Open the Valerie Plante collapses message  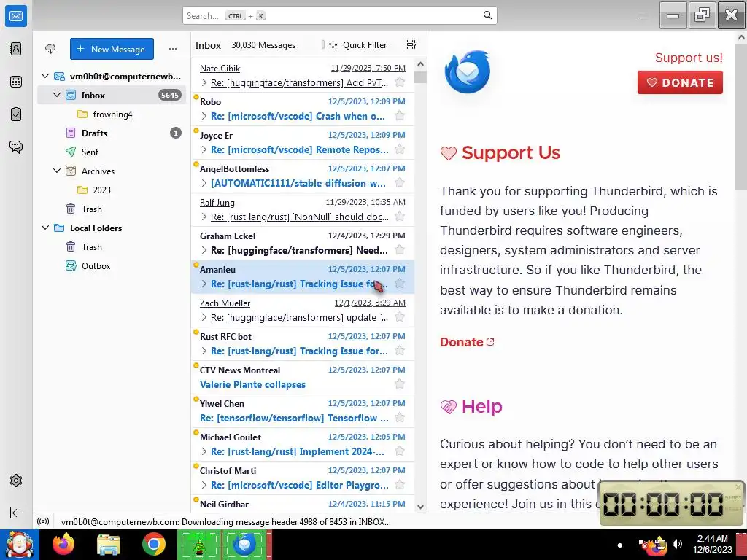tap(303, 377)
